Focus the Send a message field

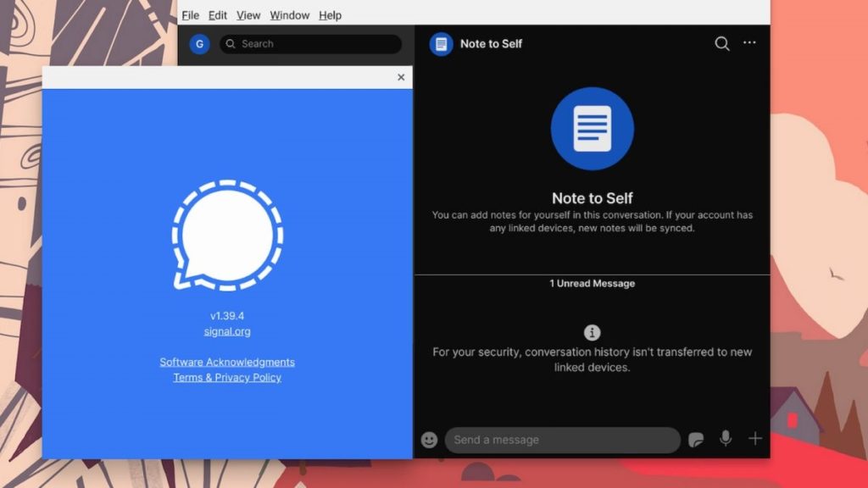[562, 440]
